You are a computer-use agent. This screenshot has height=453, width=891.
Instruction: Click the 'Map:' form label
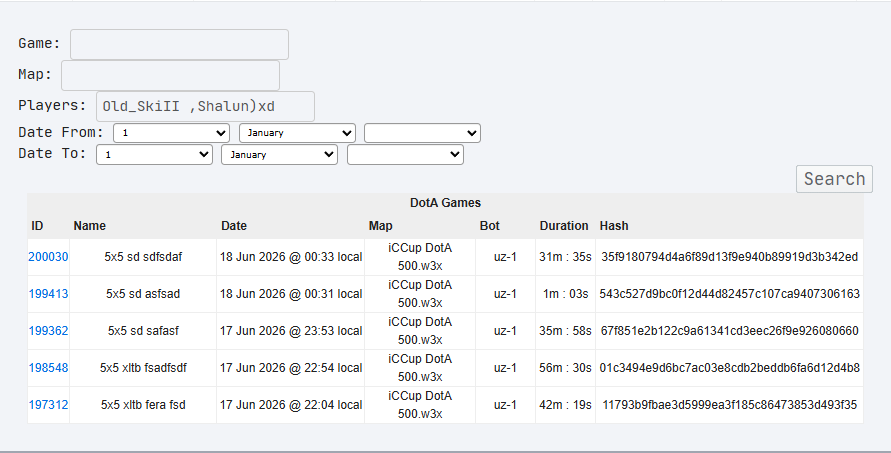point(35,74)
